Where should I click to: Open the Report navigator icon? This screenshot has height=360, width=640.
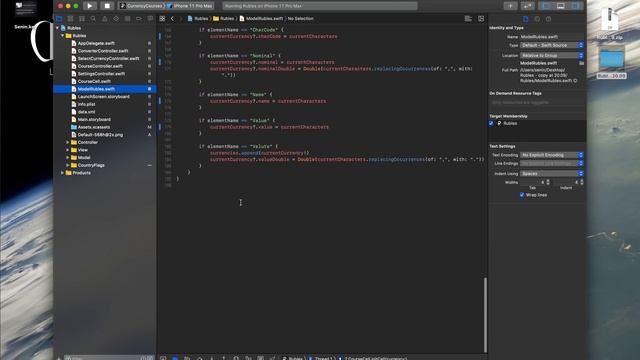pyautogui.click(x=150, y=18)
